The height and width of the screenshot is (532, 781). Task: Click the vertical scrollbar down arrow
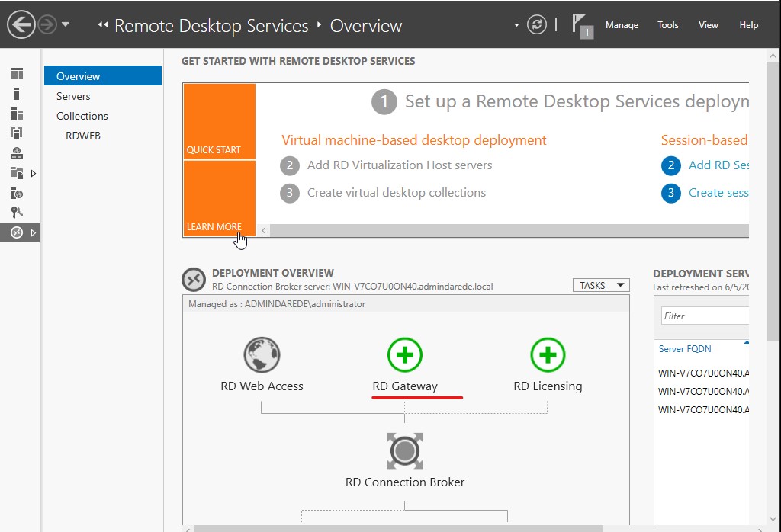pos(773,519)
